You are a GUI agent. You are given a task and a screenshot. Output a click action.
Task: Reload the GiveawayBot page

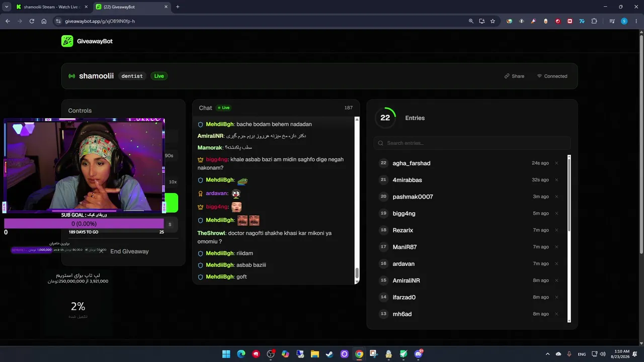tap(32, 21)
